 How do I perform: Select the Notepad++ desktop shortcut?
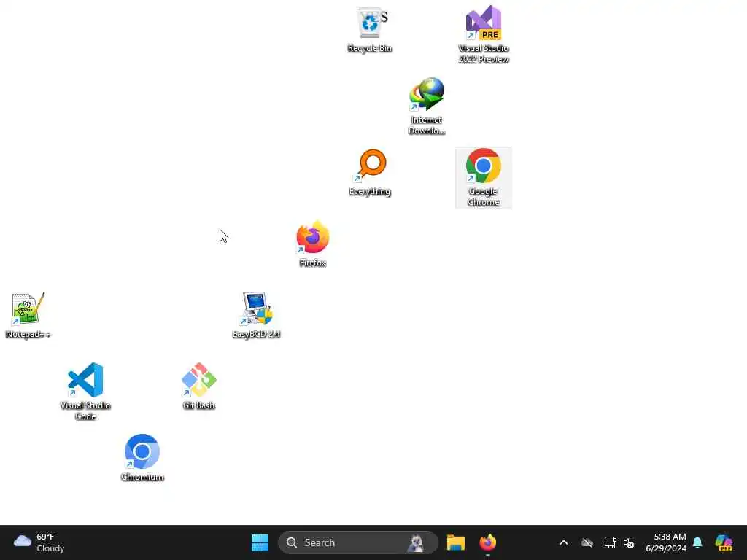point(28,315)
